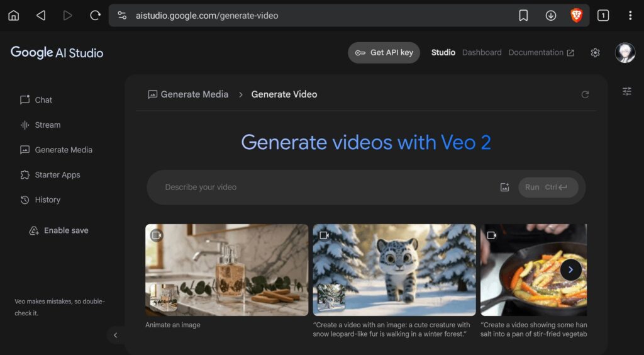This screenshot has width=644, height=355.
Task: Open Stream in the sidebar
Action: [x=40, y=125]
